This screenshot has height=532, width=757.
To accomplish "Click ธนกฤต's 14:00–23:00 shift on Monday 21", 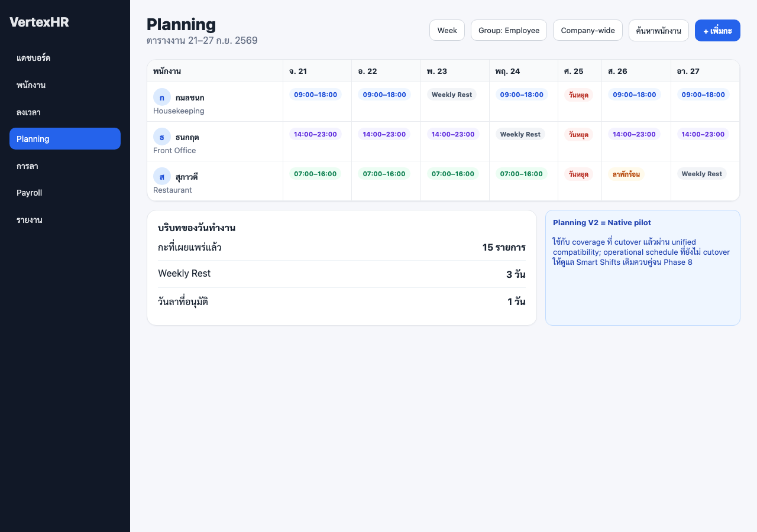I will point(315,134).
